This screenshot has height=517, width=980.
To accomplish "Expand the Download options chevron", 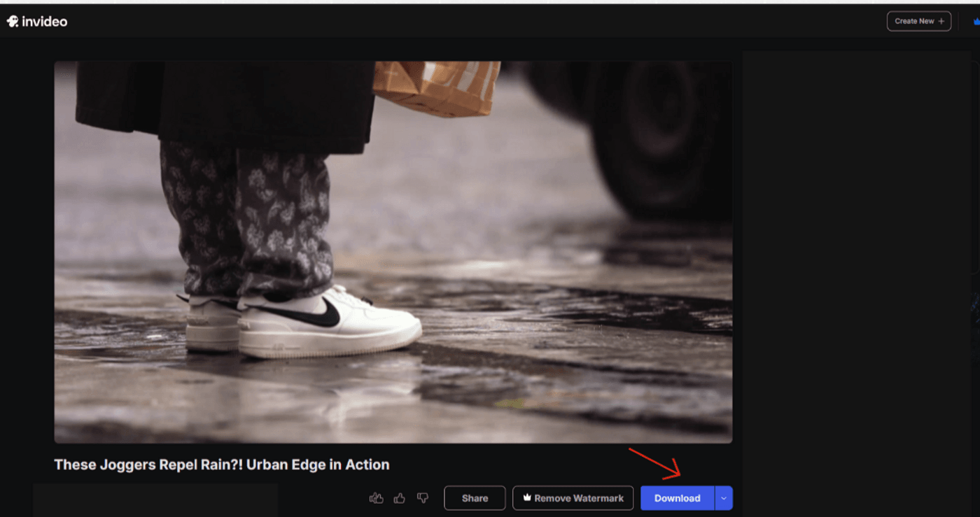I will coord(724,498).
